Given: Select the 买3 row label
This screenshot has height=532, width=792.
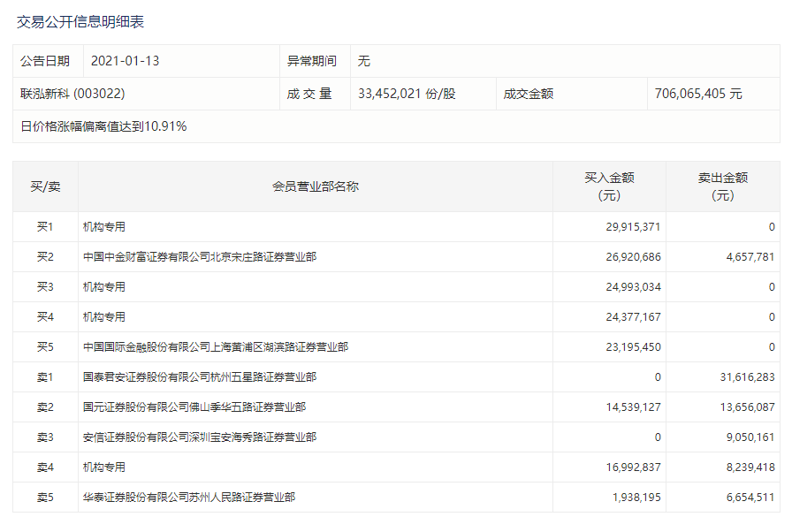Looking at the screenshot, I should coord(45,287).
